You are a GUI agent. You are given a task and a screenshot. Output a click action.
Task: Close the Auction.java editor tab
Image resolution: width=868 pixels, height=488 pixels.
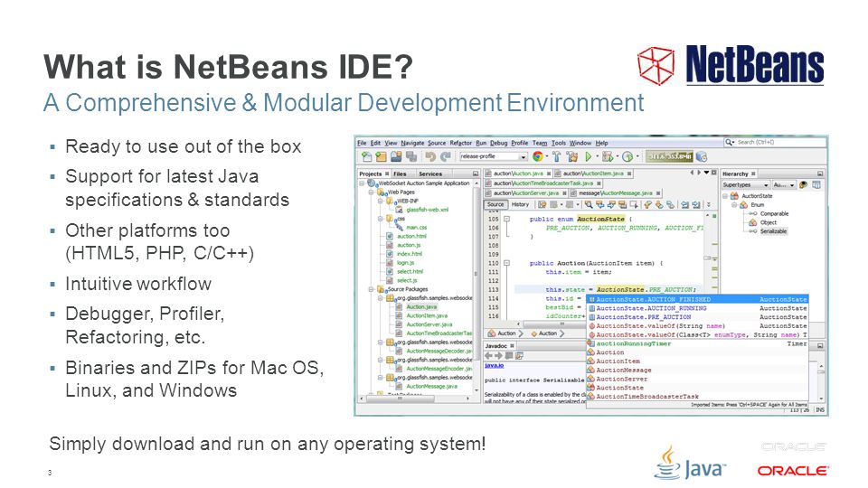point(549,174)
